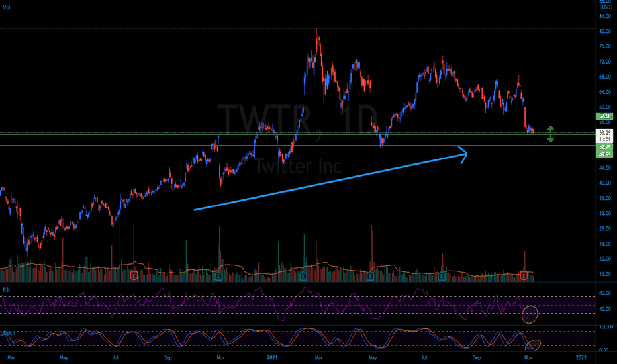Click the 49.99 green price label
The height and width of the screenshot is (364, 617).
coord(605,154)
